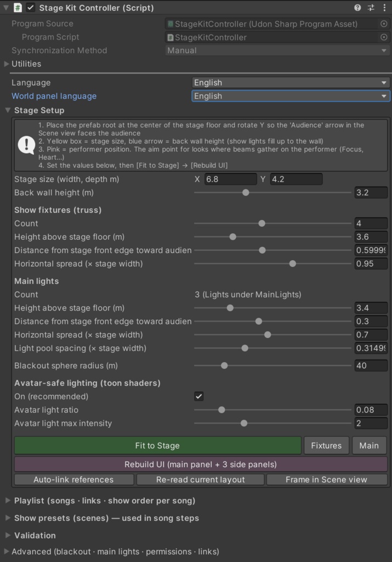Click 'Show fixtures (truss)' heading
Image resolution: width=392 pixels, height=562 pixels.
pyautogui.click(x=58, y=210)
